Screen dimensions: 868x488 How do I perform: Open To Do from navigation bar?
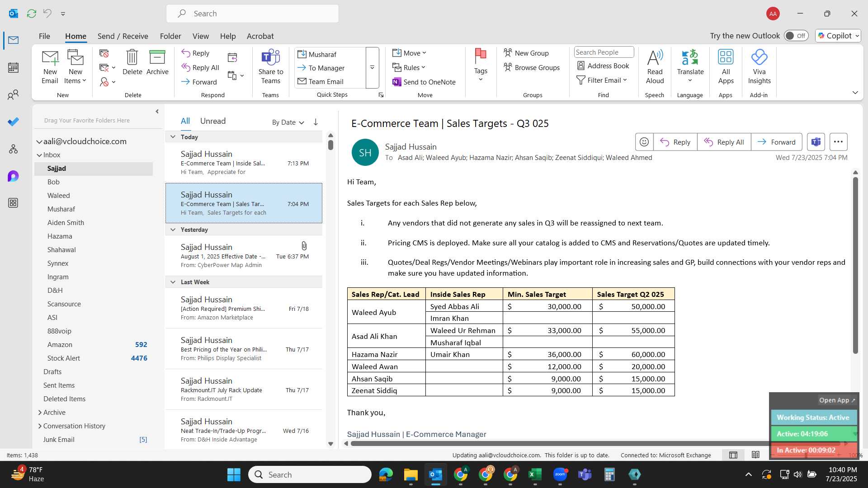coord(13,122)
